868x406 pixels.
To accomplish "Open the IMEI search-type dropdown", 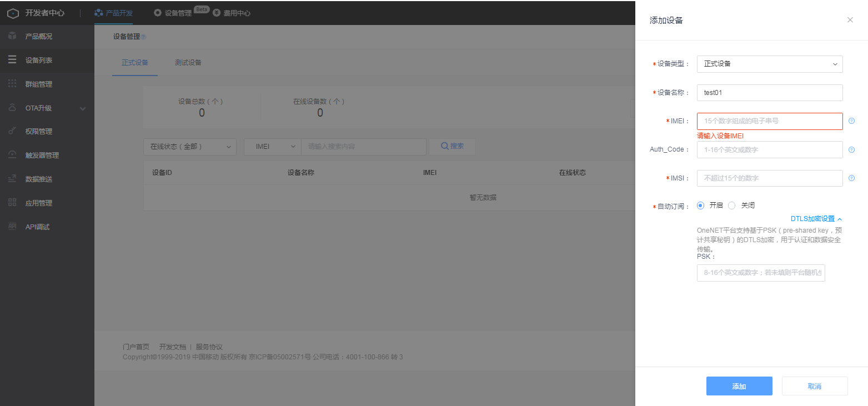I will 272,147.
